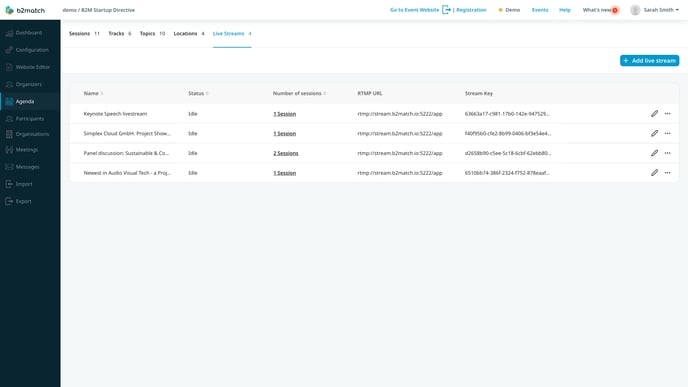Open more options for Keynote Speech livestream
Image resolution: width=688 pixels, height=387 pixels.
click(x=667, y=114)
